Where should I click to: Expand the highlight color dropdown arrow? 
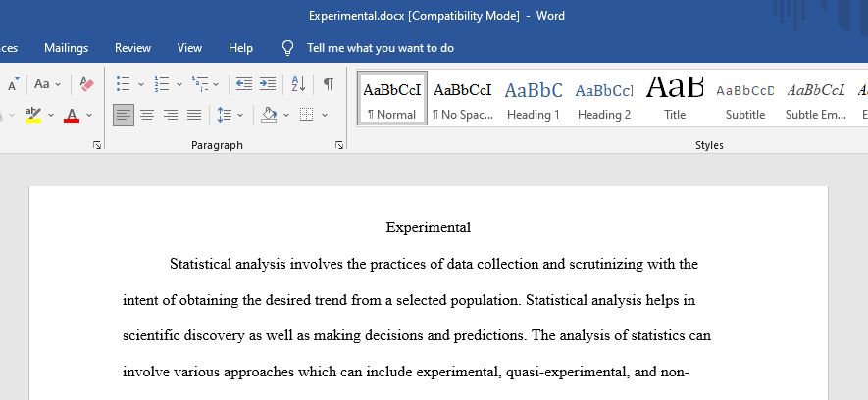click(x=51, y=115)
